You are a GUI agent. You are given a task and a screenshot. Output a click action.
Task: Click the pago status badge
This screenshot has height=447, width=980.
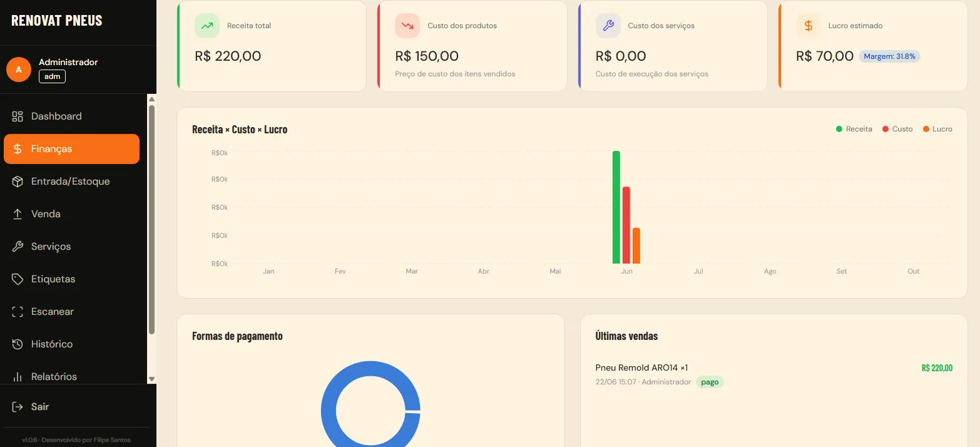coord(710,382)
